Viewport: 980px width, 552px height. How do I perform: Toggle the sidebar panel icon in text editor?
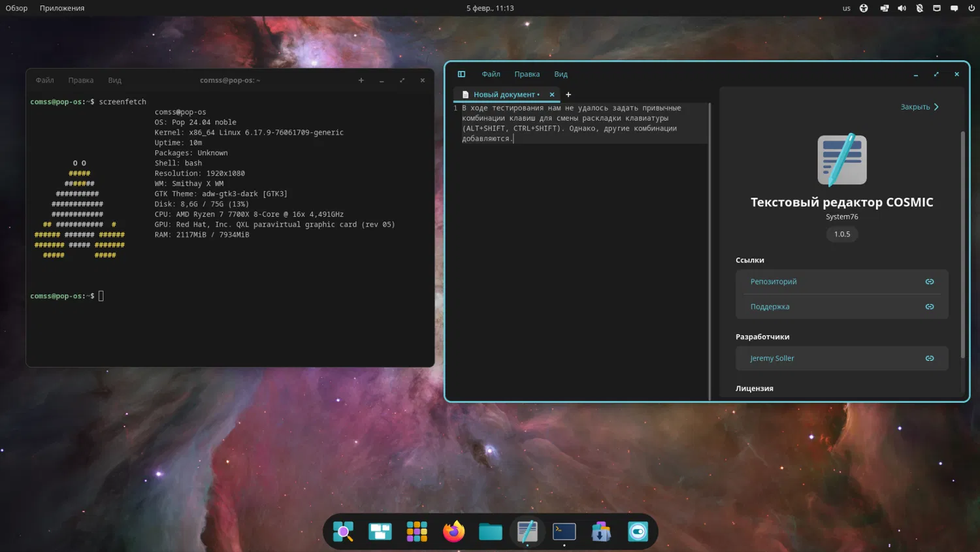[461, 74]
